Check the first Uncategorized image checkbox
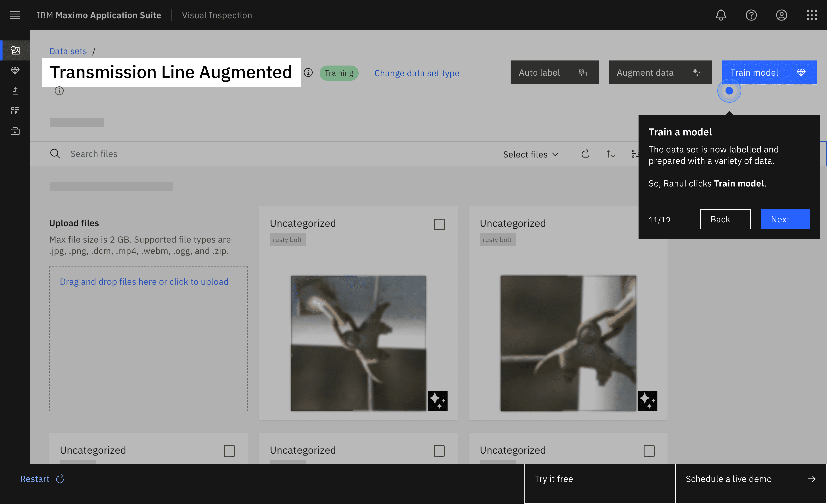 coord(439,224)
